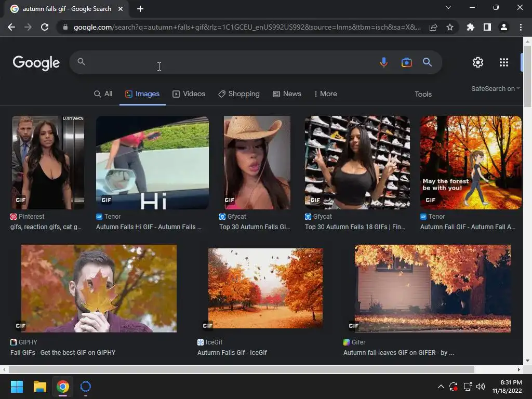532x399 pixels.
Task: Expand the More search options
Action: coord(325,94)
